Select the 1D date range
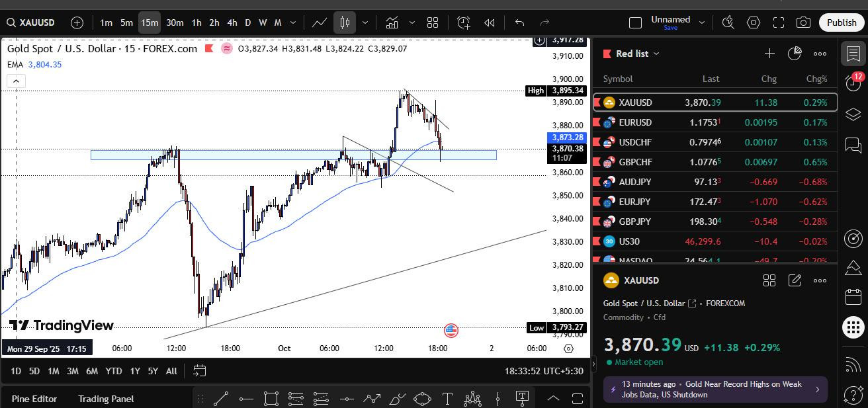The image size is (868, 408). (x=15, y=371)
